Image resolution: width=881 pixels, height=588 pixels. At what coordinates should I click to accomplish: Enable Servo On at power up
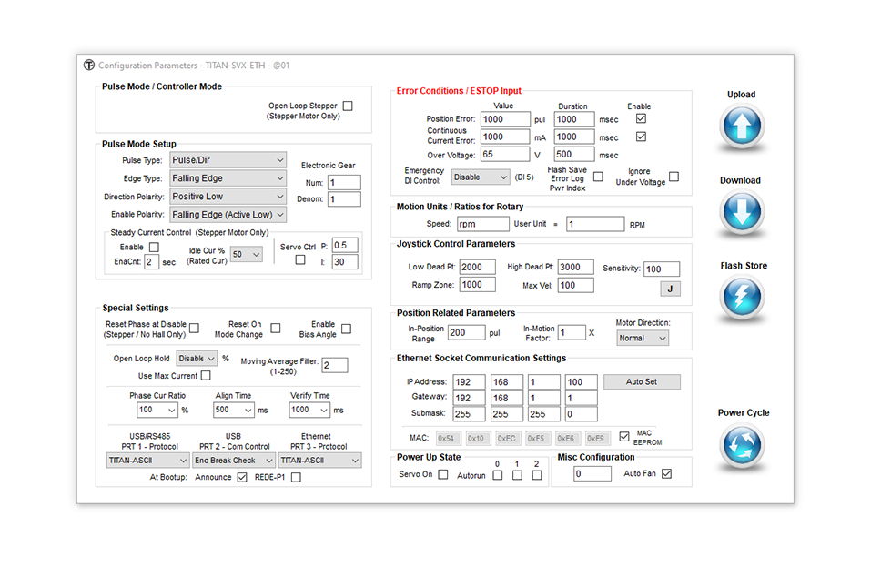[x=443, y=474]
